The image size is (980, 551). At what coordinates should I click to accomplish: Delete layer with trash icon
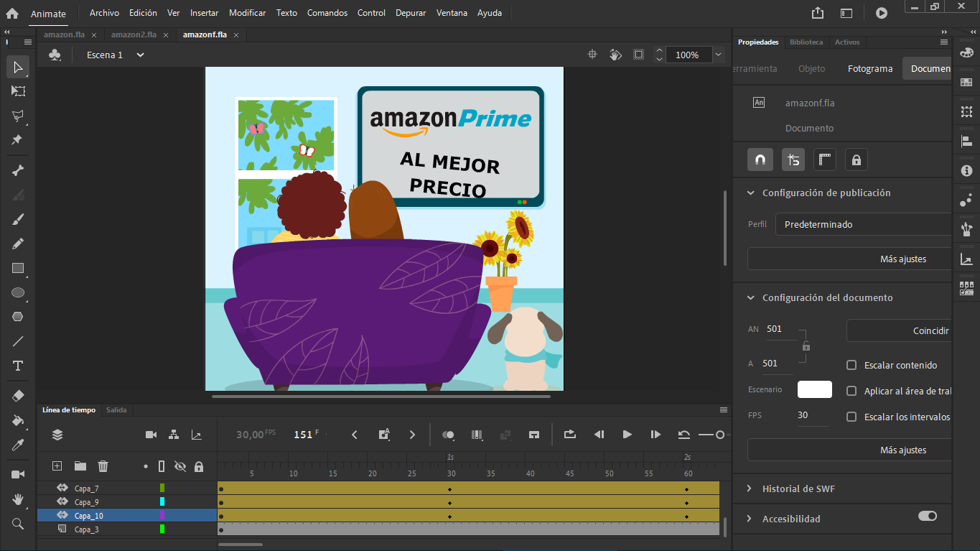[103, 466]
